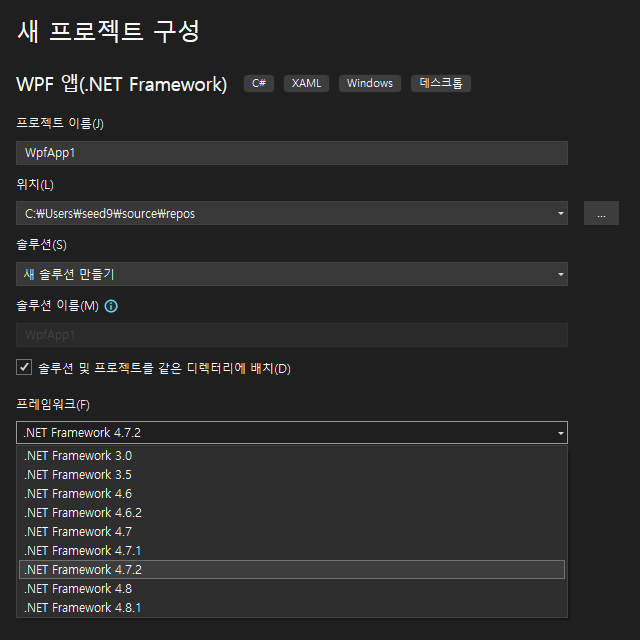Viewport: 640px width, 640px height.
Task: Select .NET Framework 4.8.1 from list
Action: pos(292,607)
